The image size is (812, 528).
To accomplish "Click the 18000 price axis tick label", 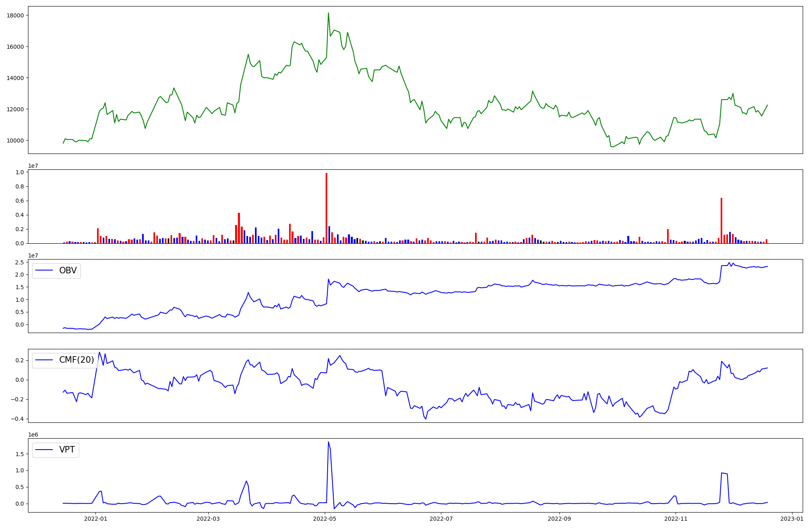I will [x=15, y=15].
